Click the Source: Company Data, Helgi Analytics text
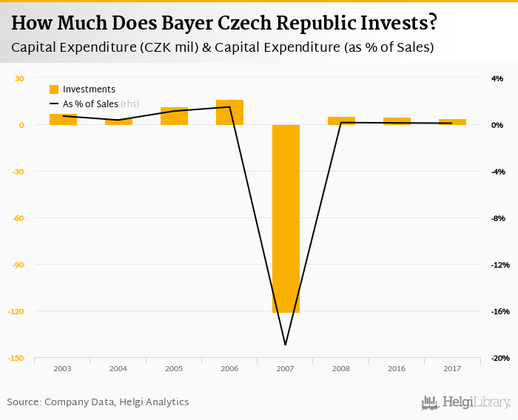 point(98,402)
